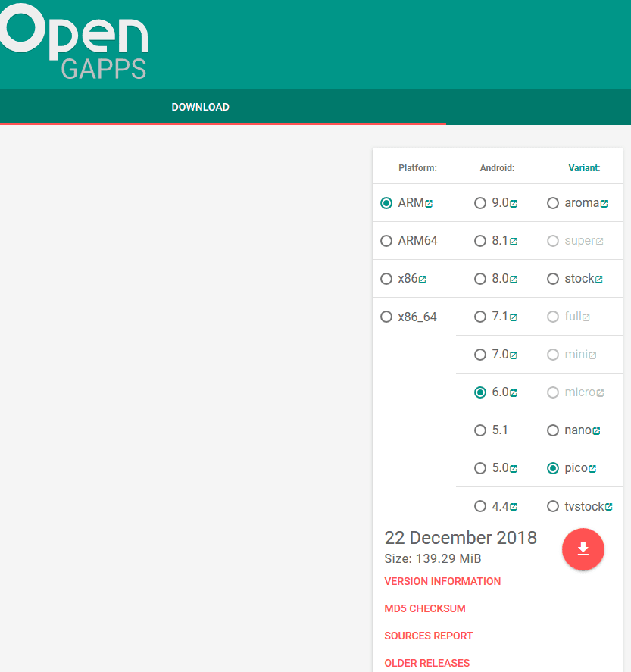Select Android 9.0 radio button
Image resolution: width=631 pixels, height=672 pixels.
click(480, 203)
